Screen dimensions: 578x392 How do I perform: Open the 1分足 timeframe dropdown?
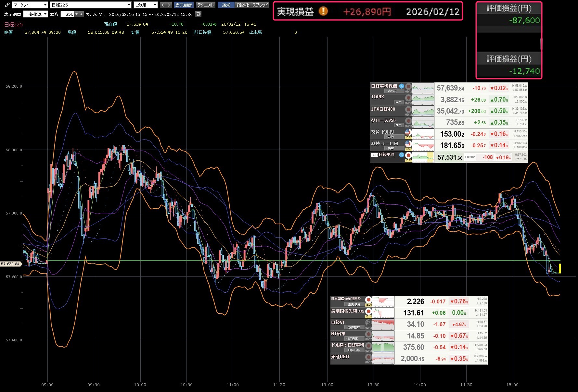(146, 5)
